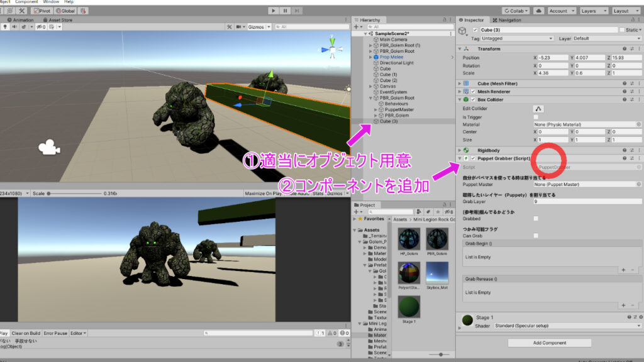
Task: Enable the Is Trigger checkbox
Action: pos(535,117)
